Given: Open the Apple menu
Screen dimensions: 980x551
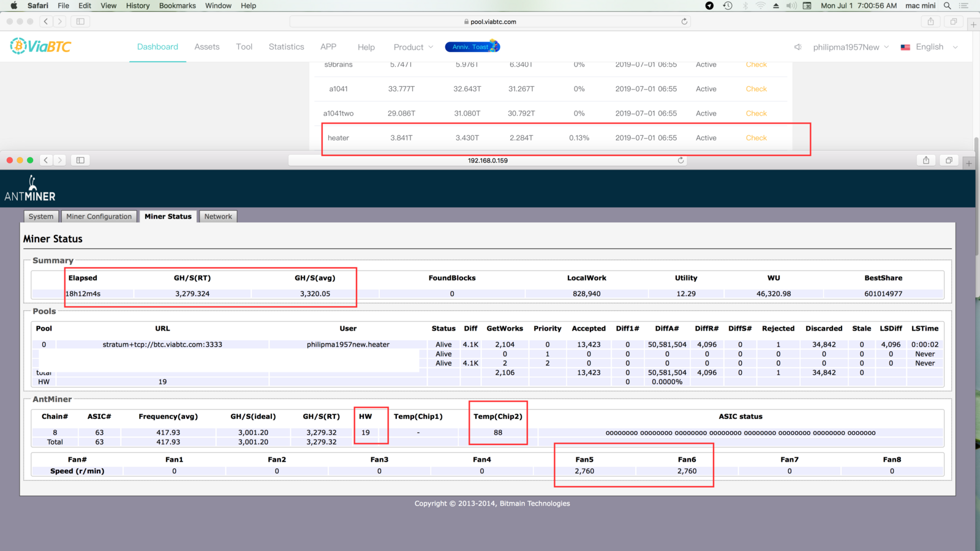Looking at the screenshot, I should [x=13, y=6].
